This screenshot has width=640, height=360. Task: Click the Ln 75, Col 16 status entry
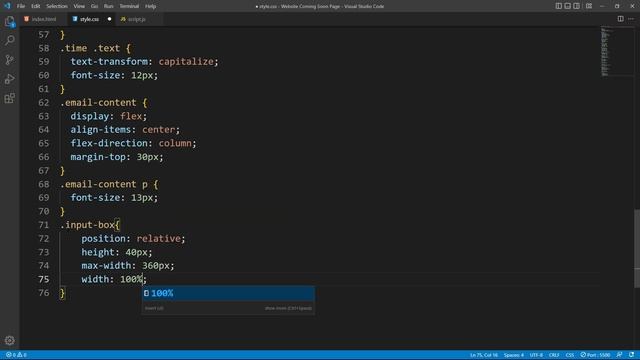484,355
